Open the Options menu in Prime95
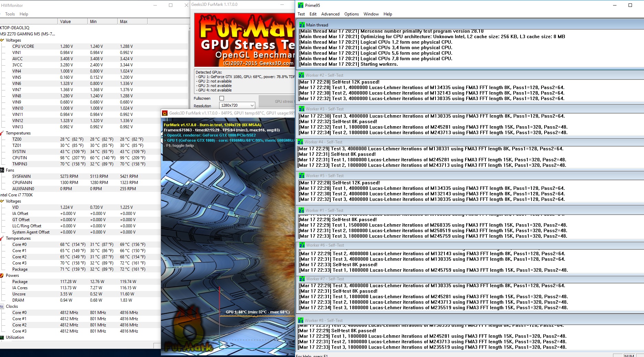Viewport: 644px width, 357px height. [x=352, y=14]
